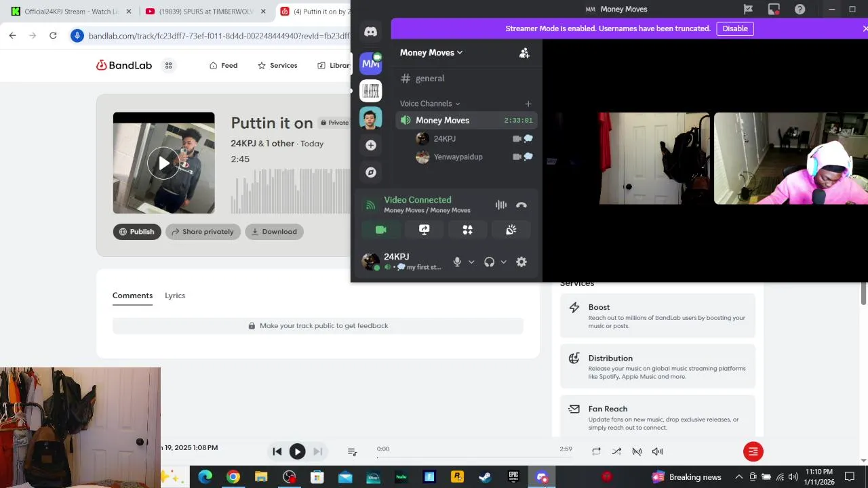Switch to the Comments tab
Image resolution: width=868 pixels, height=488 pixels.
pyautogui.click(x=132, y=296)
